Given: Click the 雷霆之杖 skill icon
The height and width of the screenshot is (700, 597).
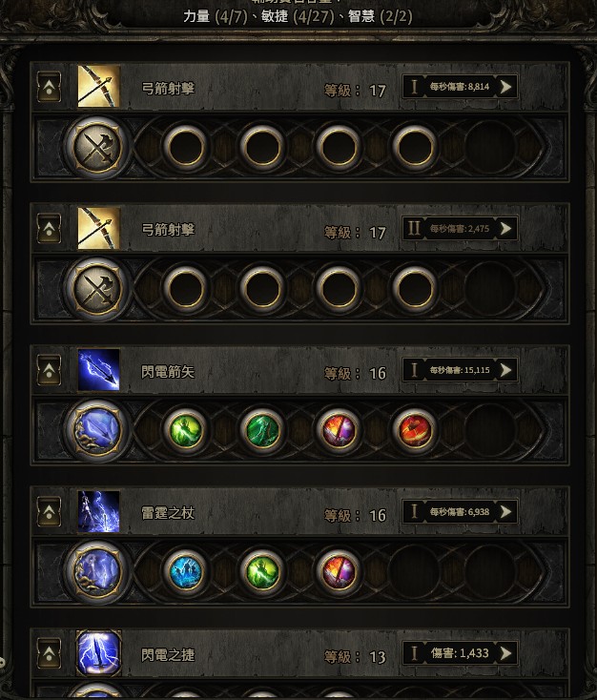Looking at the screenshot, I should point(99,513).
